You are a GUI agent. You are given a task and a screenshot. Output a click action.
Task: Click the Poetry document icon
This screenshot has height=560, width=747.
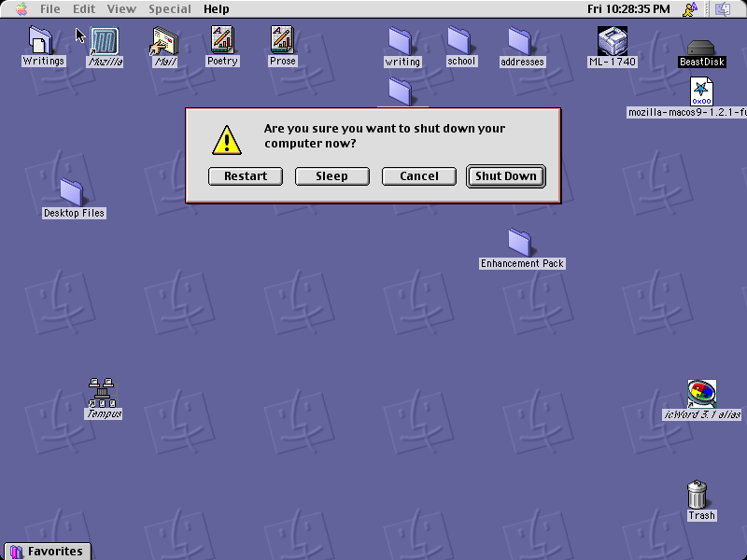pos(222,39)
